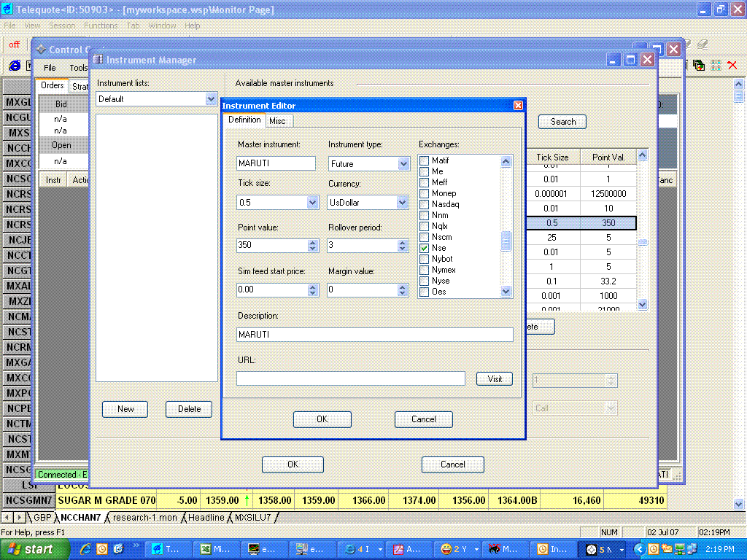Open the Excel window from the taskbar
The width and height of the screenshot is (747, 560).
(x=216, y=549)
